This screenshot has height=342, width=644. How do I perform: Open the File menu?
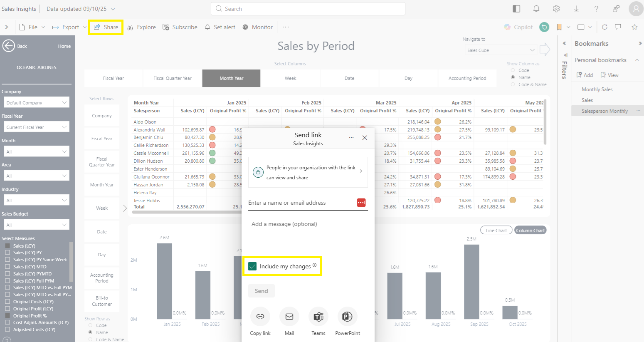click(x=32, y=27)
